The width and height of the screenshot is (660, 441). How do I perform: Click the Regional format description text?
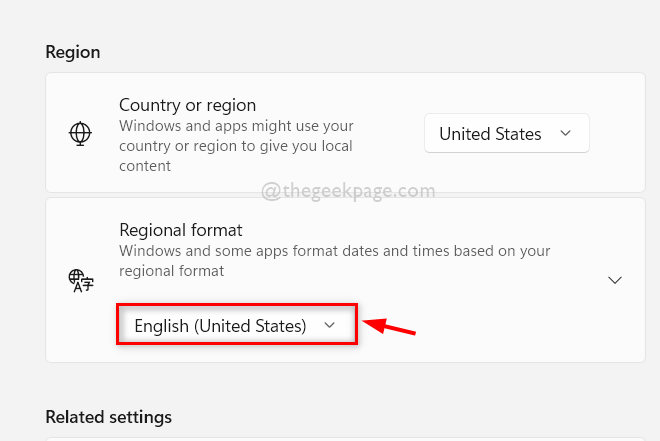coord(334,260)
